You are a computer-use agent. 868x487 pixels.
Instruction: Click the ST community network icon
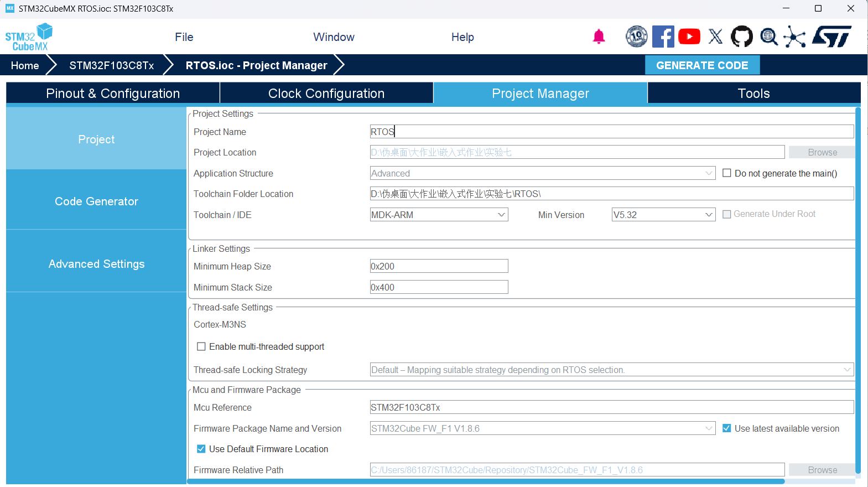click(x=794, y=37)
